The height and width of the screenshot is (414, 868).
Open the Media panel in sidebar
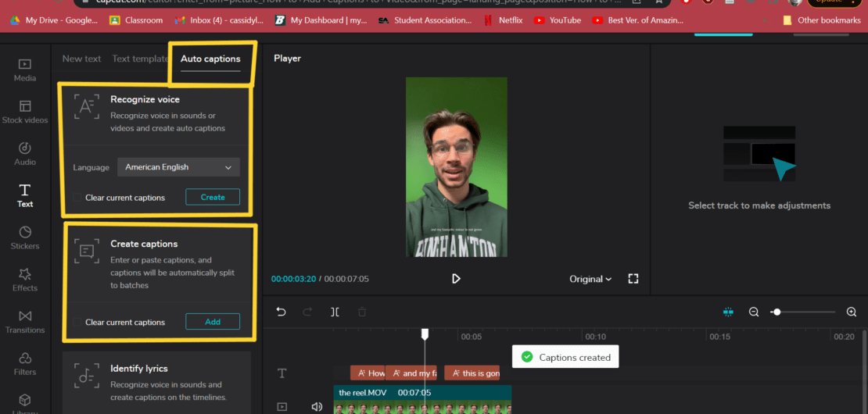25,70
